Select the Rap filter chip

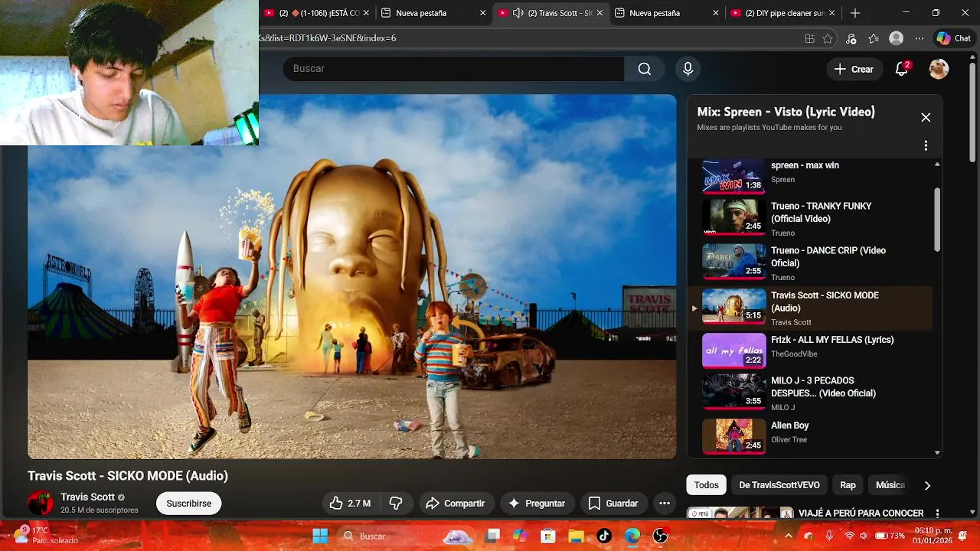click(x=848, y=485)
